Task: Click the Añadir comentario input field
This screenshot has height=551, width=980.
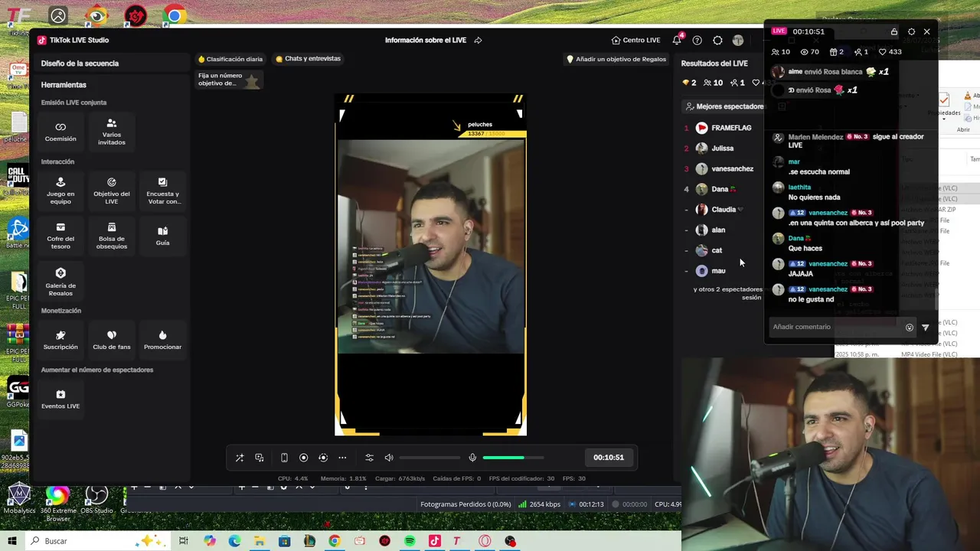Action: (x=836, y=327)
